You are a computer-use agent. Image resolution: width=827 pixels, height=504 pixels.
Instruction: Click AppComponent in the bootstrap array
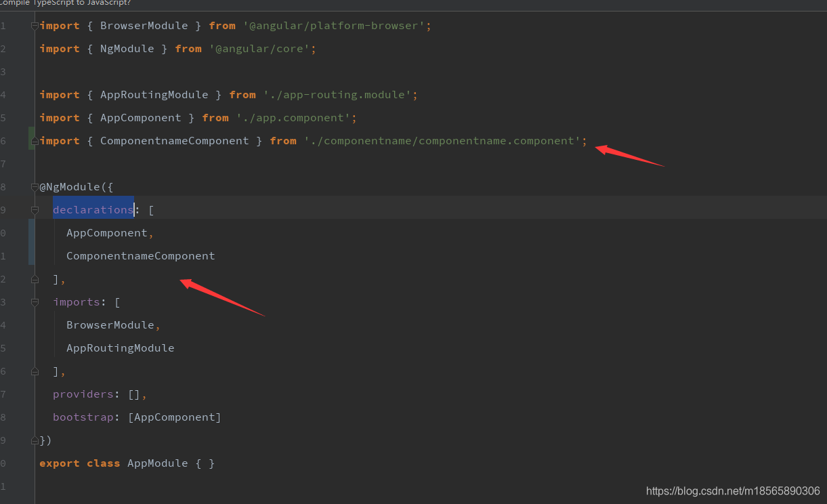pyautogui.click(x=175, y=417)
